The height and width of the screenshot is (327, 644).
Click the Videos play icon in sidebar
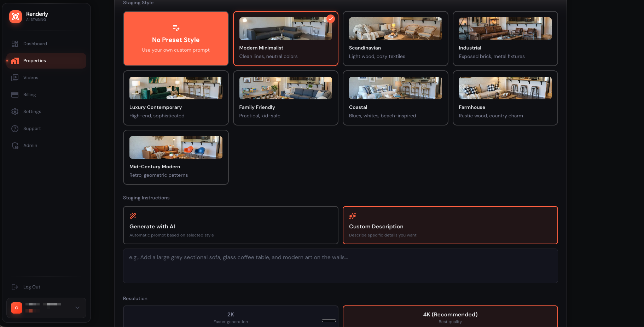click(15, 78)
